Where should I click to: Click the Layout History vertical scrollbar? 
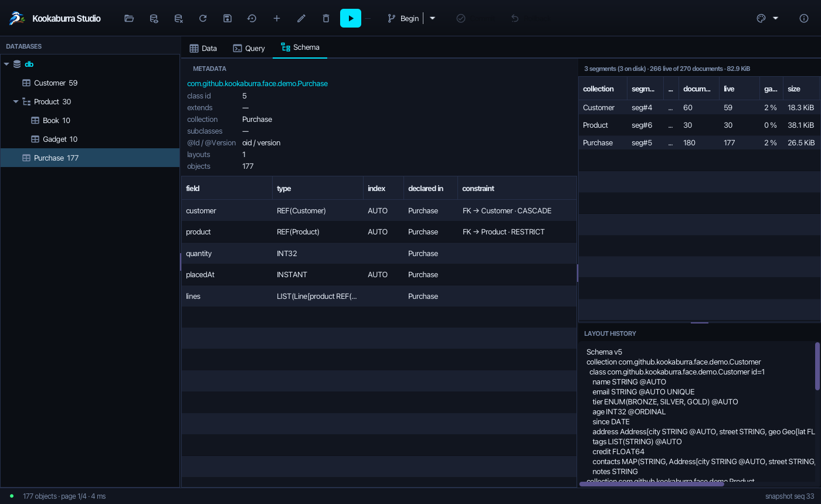[817, 366]
